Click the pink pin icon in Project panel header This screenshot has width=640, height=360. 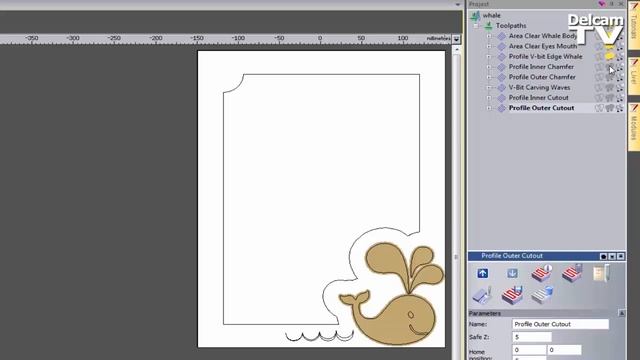pos(601,4)
